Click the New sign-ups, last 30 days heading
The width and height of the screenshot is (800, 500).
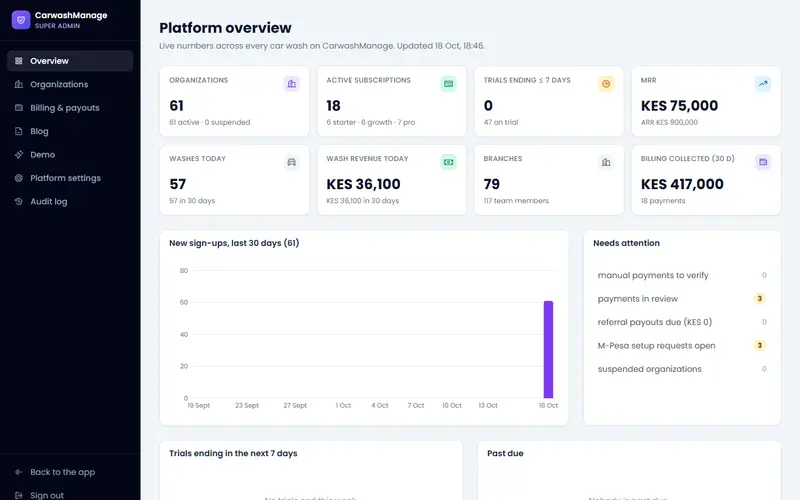point(234,243)
